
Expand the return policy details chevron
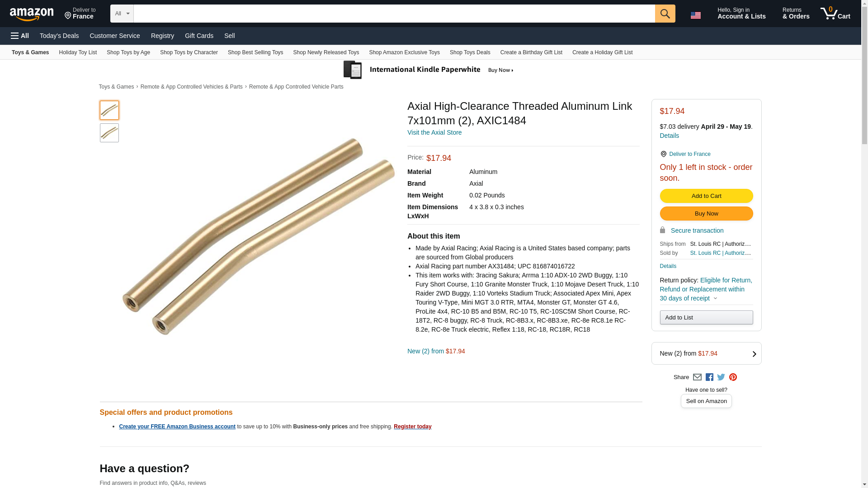coord(715,299)
